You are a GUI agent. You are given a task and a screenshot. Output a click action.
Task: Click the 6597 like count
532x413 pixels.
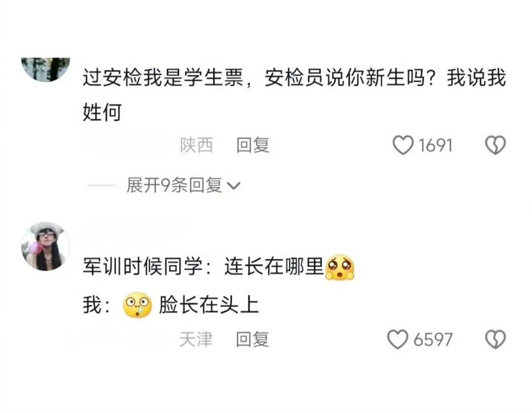click(433, 340)
